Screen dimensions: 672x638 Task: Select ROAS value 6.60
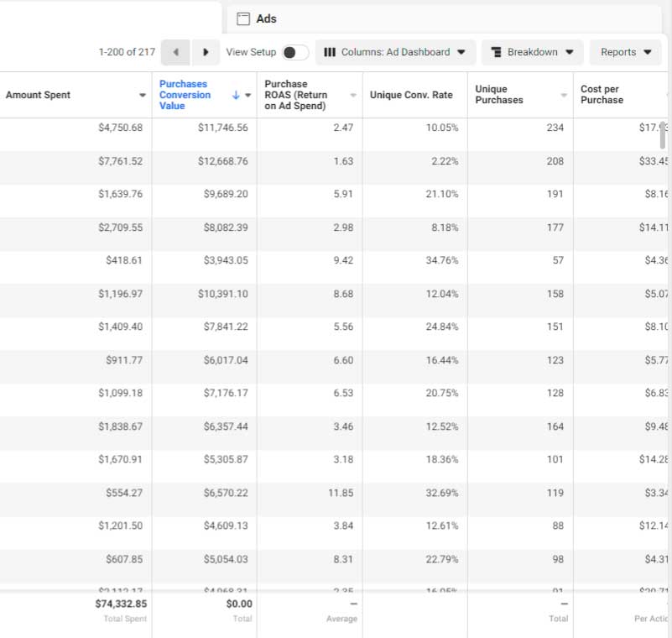[x=343, y=361]
